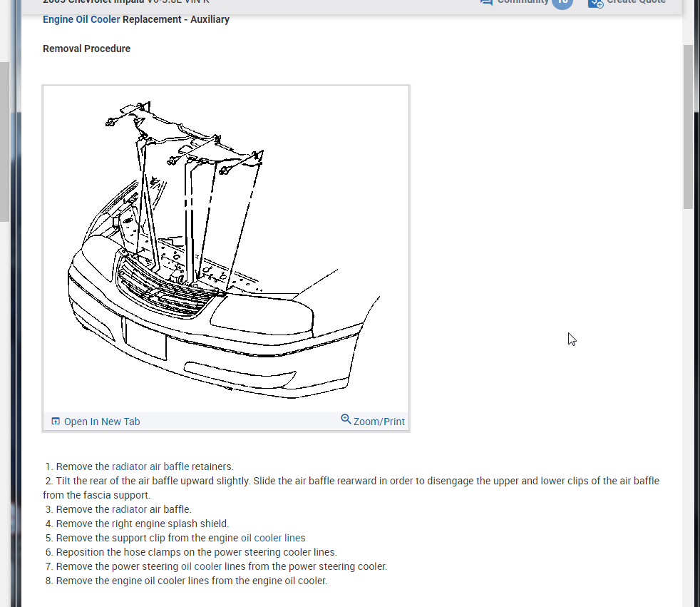Click the Zoom/Print magnifier icon
Image resolution: width=700 pixels, height=607 pixels.
(346, 419)
